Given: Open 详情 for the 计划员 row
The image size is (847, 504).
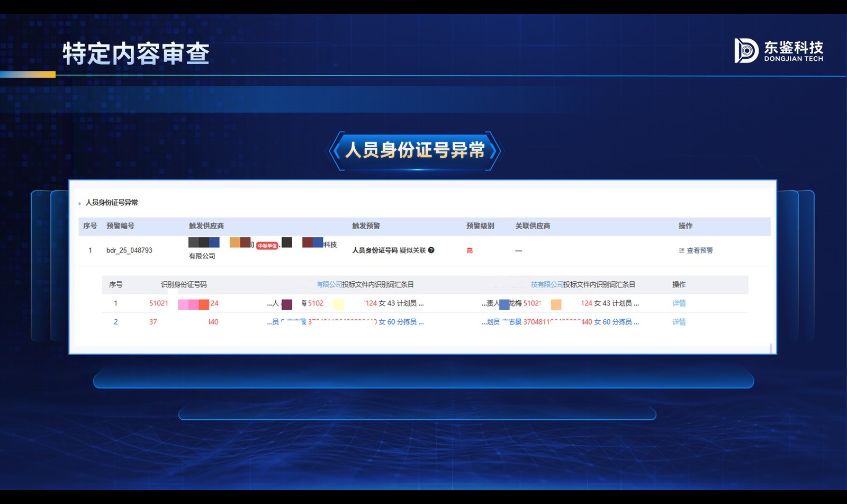Looking at the screenshot, I should pyautogui.click(x=679, y=303).
